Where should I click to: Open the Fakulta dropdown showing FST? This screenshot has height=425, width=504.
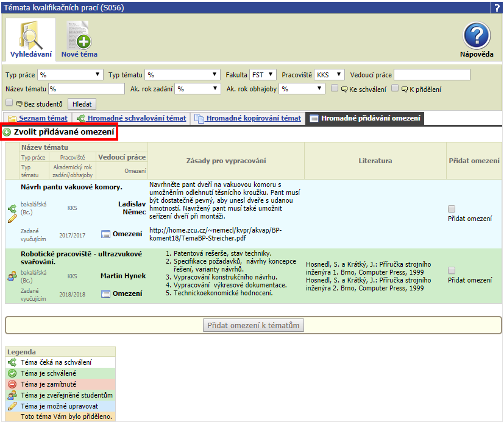[x=263, y=75]
